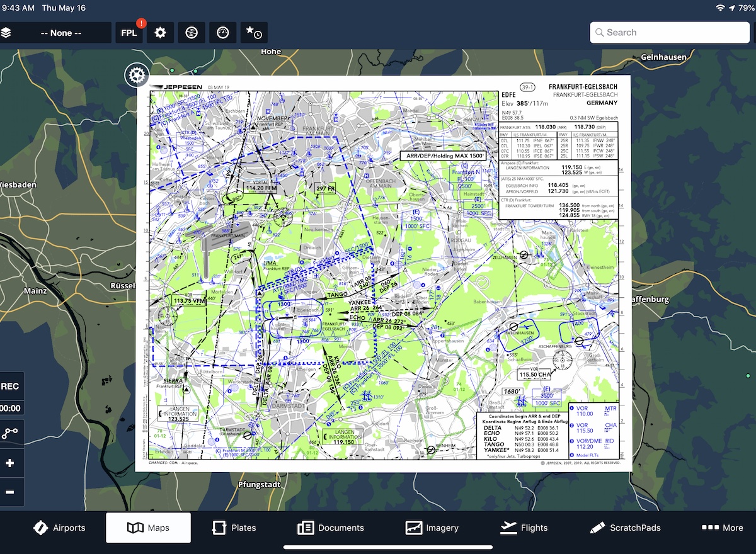Start track log with REC button
Image resolution: width=756 pixels, height=554 pixels.
(10, 387)
